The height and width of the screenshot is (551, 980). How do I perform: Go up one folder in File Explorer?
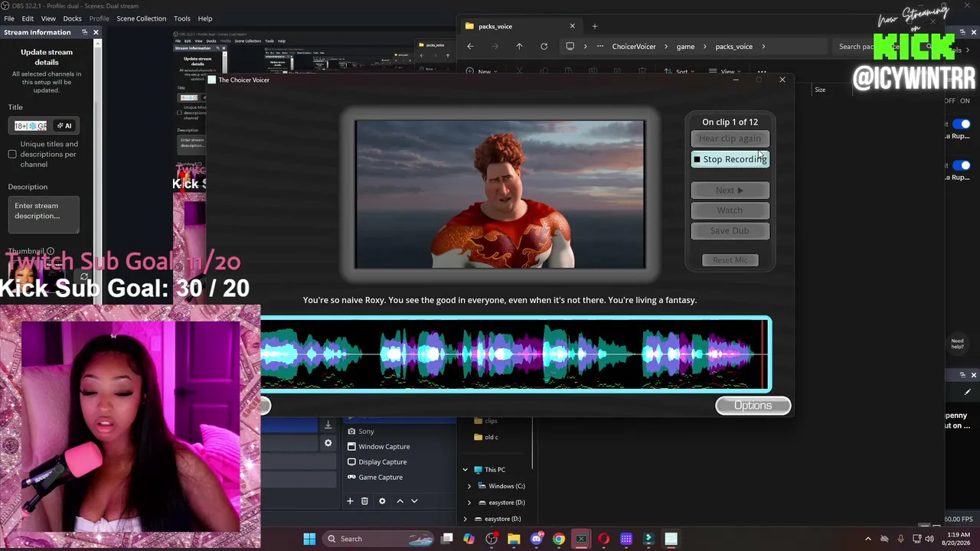[x=519, y=47]
